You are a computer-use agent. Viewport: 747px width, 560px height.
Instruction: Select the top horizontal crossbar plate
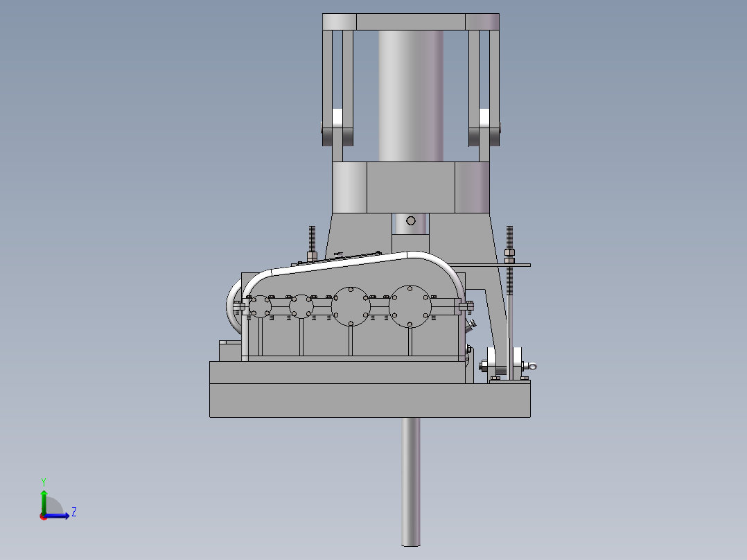(x=411, y=21)
